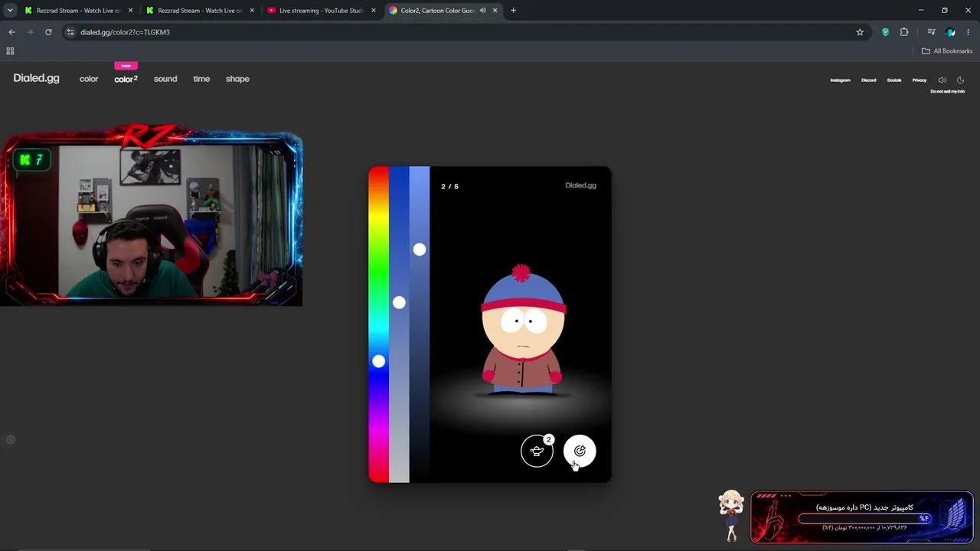Viewport: 980px width, 551px height.
Task: Open the sound game mode
Action: [165, 79]
